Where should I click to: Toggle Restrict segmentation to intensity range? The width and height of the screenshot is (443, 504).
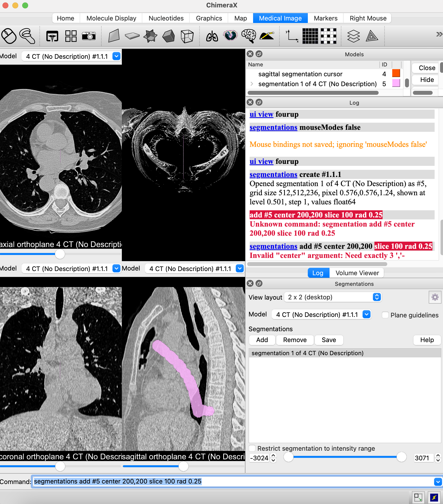coord(252,448)
